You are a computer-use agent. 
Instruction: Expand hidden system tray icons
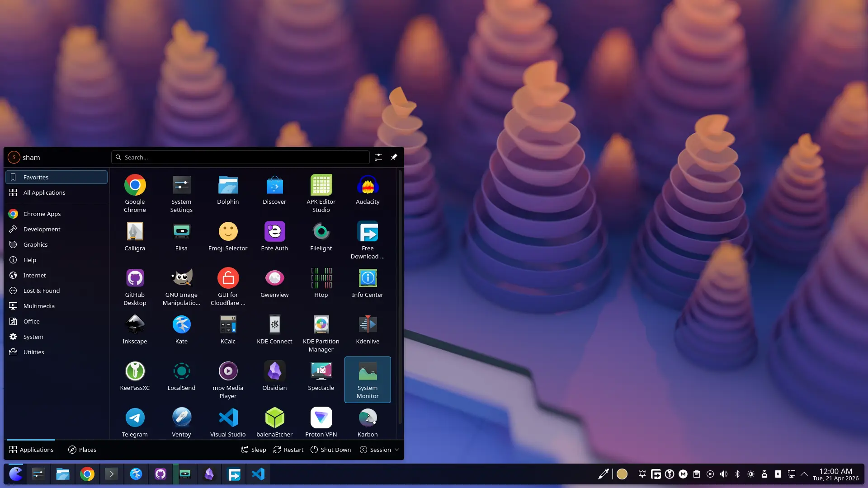(x=804, y=474)
